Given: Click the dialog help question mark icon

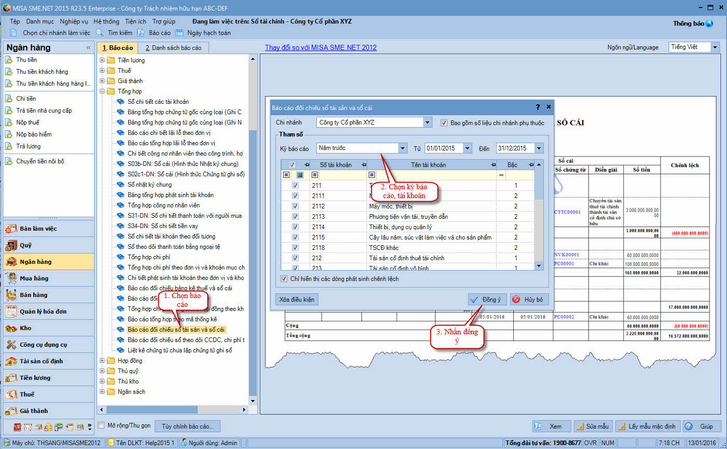Looking at the screenshot, I should pyautogui.click(x=537, y=107).
